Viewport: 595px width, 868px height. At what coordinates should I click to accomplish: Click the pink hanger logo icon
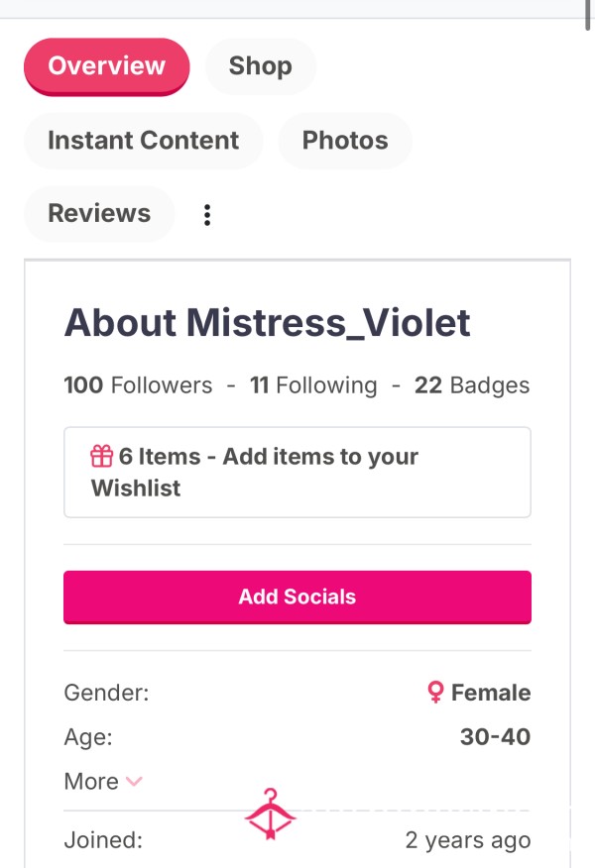270,814
